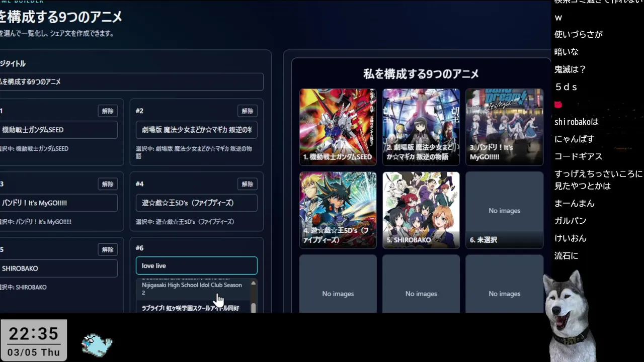Screen dimensions: 644x362
Task: Click the 機動戦士ガンダムSEED input in slot #1
Action: click(x=58, y=130)
